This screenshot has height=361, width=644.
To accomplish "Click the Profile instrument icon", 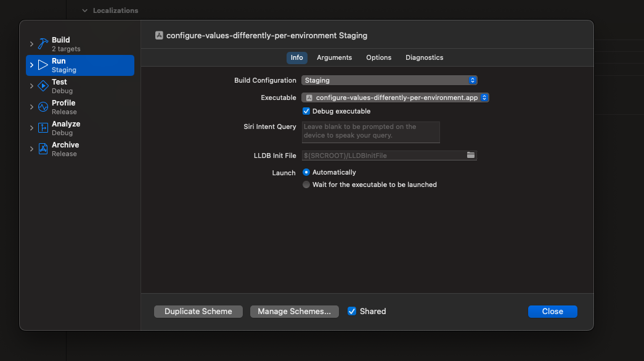I will pyautogui.click(x=43, y=107).
